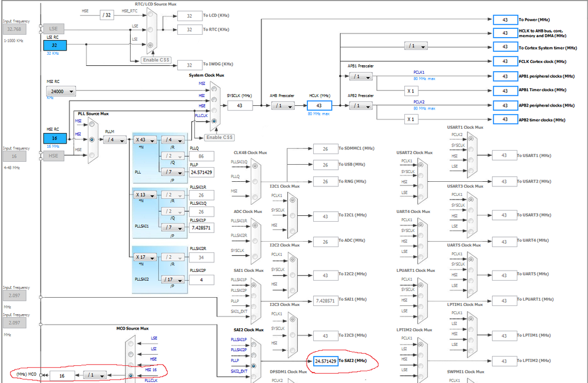Open the APB2 Prescaler dropdown
588x383 pixels.
(x=360, y=106)
